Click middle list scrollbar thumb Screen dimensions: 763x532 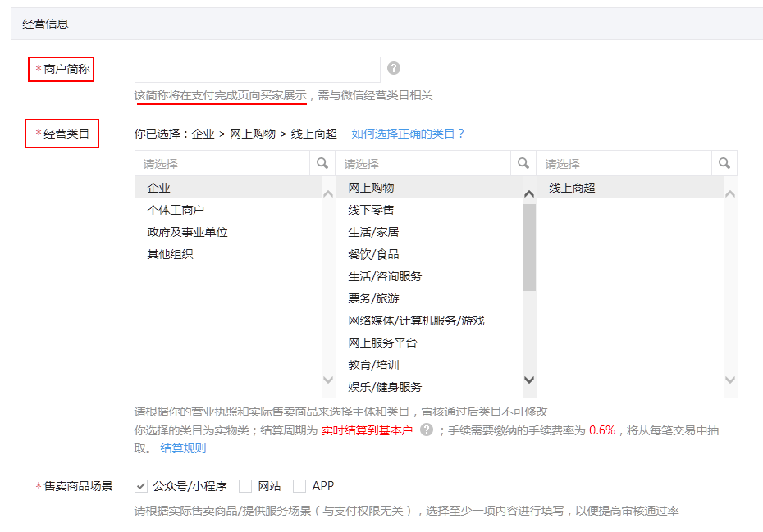click(529, 247)
